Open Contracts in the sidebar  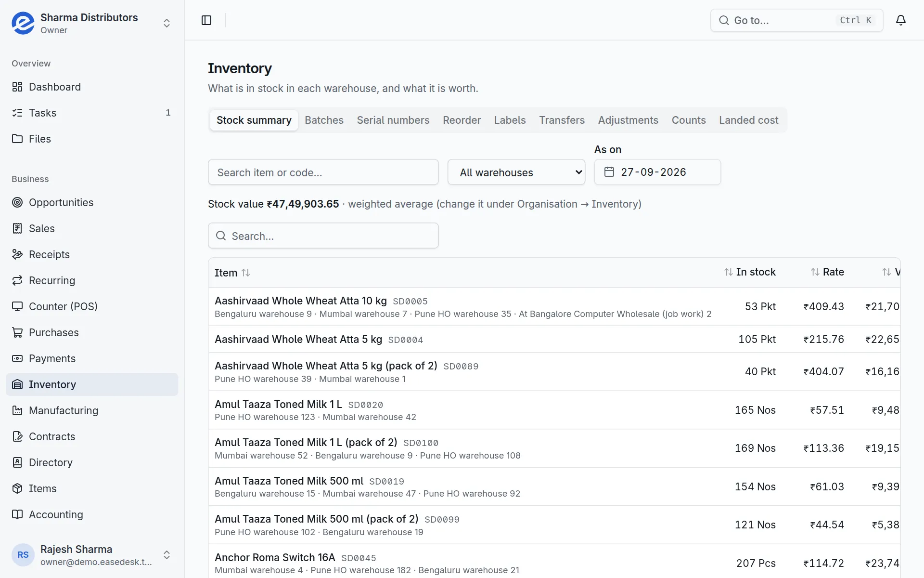tap(92, 436)
